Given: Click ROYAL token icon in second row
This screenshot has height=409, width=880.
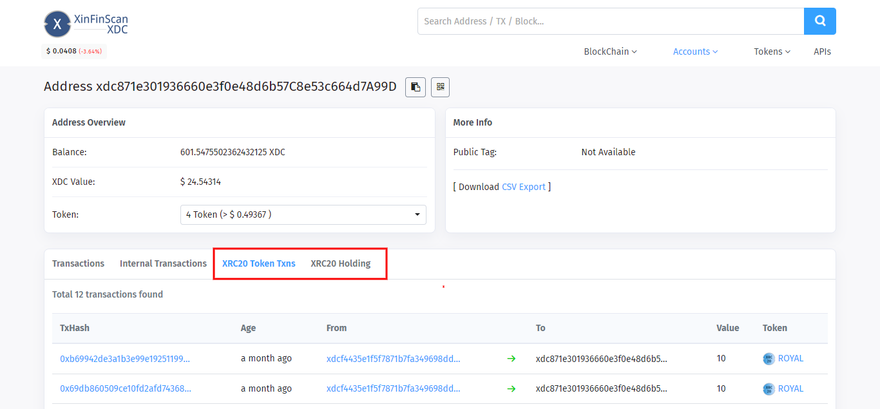Looking at the screenshot, I should click(768, 388).
